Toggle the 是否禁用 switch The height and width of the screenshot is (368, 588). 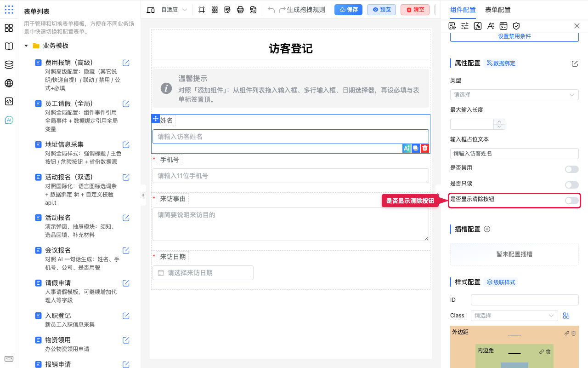point(572,169)
